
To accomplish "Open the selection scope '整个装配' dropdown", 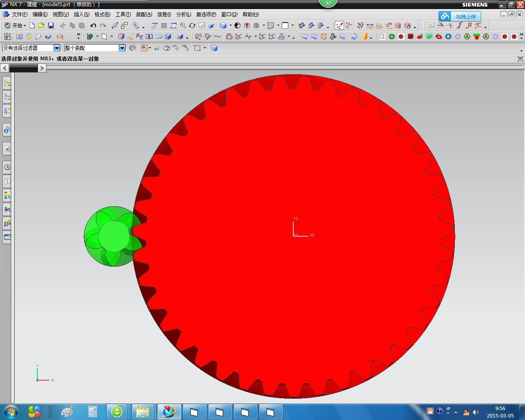I will click(x=122, y=48).
